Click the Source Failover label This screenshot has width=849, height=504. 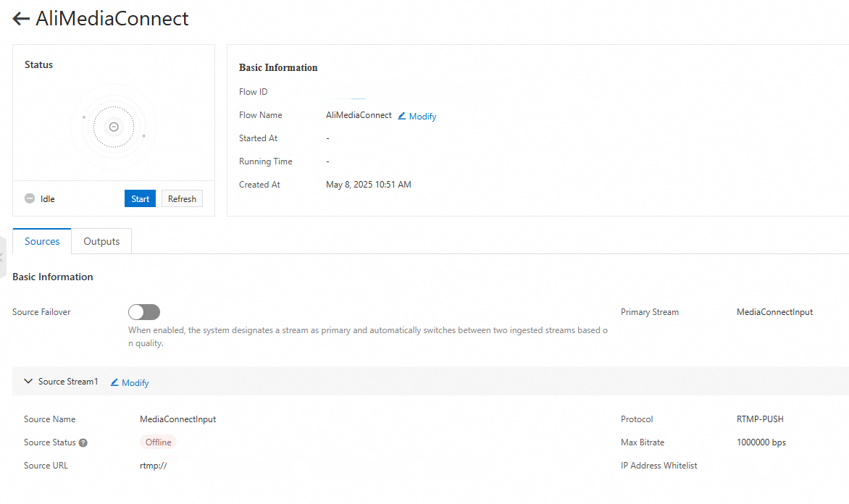click(x=41, y=312)
